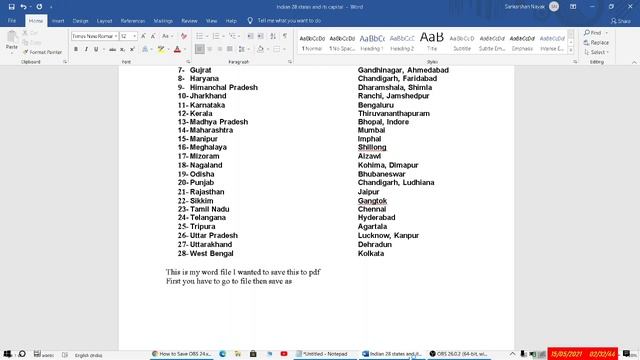Click the Find button

point(593,33)
